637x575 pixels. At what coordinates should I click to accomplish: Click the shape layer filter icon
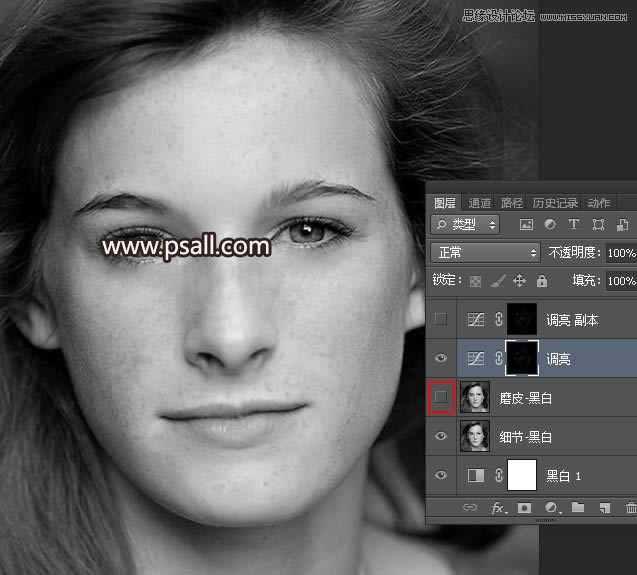coord(598,225)
